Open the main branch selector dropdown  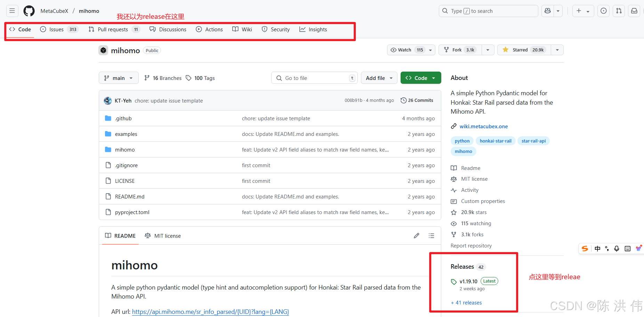(x=119, y=78)
